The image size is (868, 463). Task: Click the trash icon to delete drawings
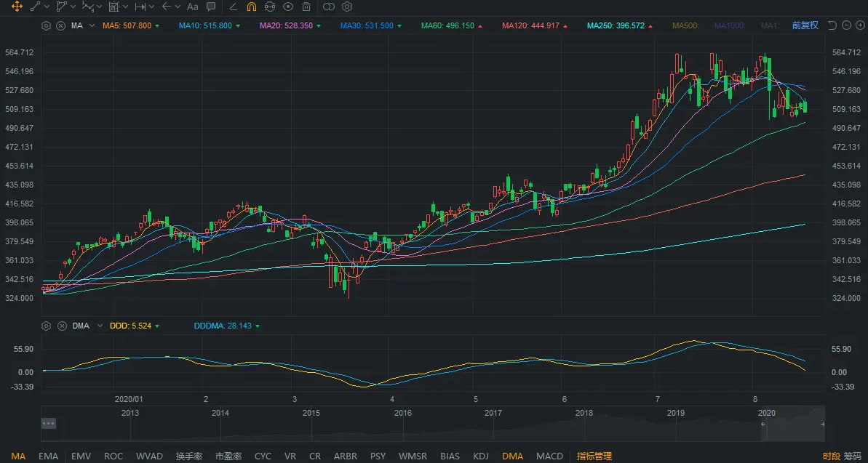coord(306,7)
